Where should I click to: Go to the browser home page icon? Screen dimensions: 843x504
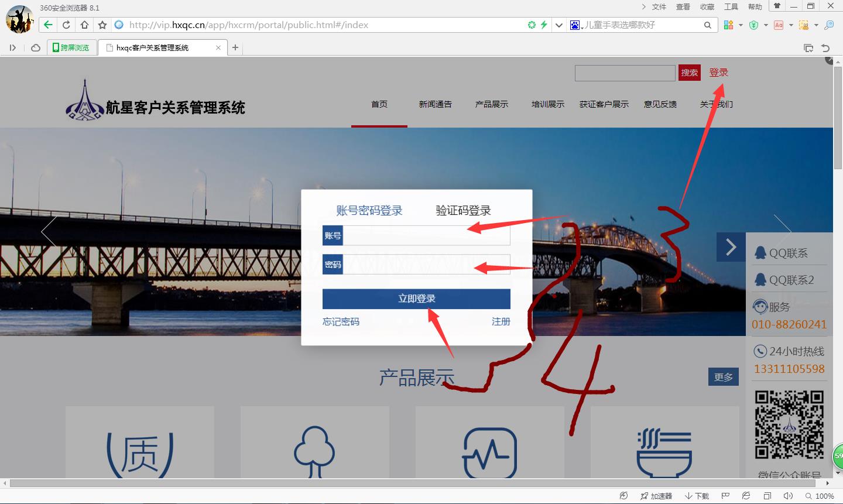[84, 25]
